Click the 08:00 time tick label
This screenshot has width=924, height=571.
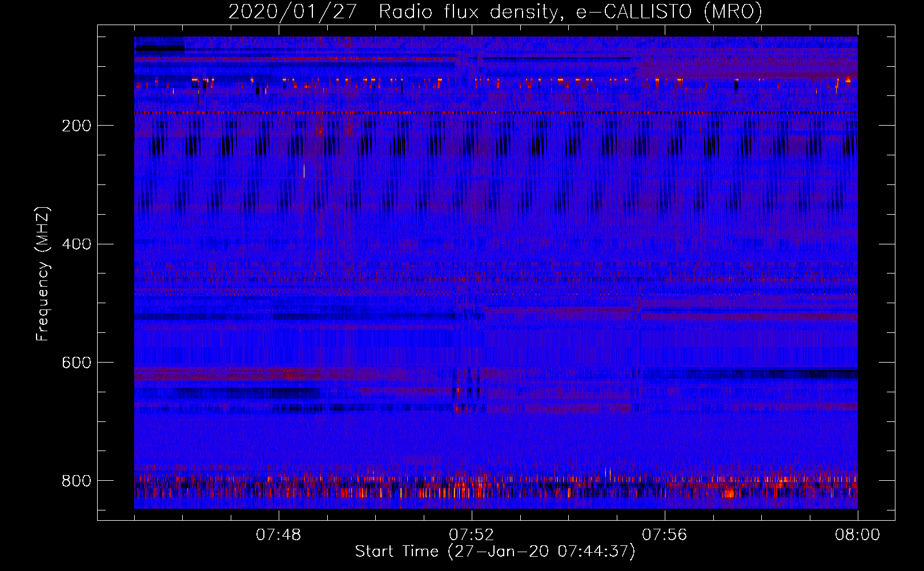(857, 535)
